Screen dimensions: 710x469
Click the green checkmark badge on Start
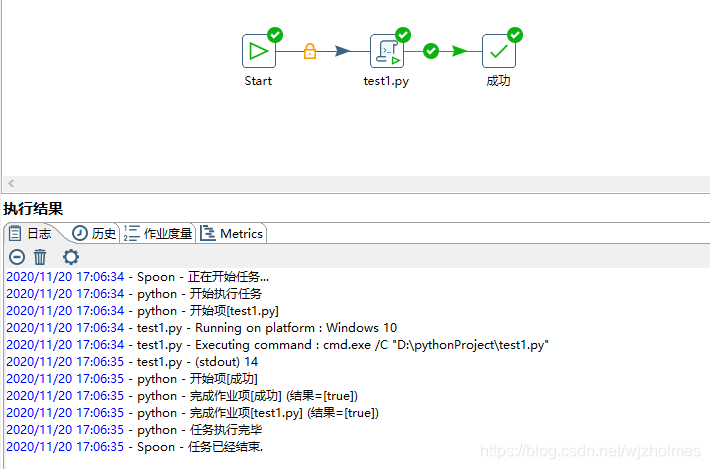(x=275, y=35)
